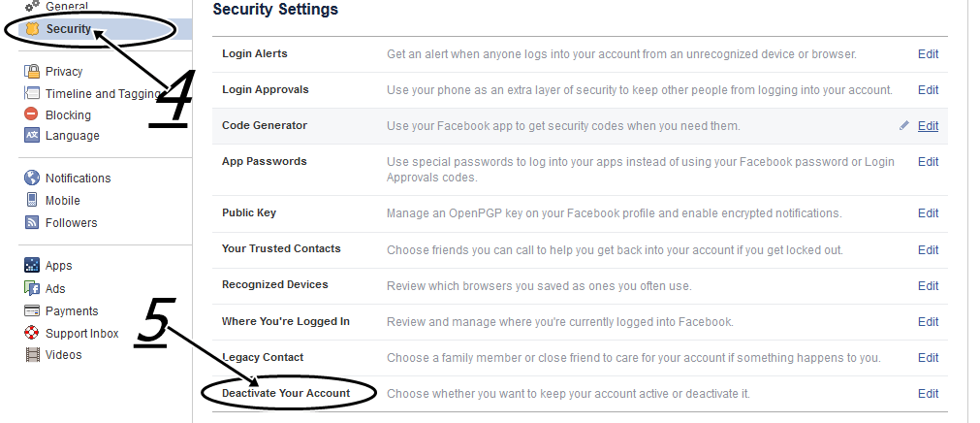Click the App Passwords row title

pos(265,161)
